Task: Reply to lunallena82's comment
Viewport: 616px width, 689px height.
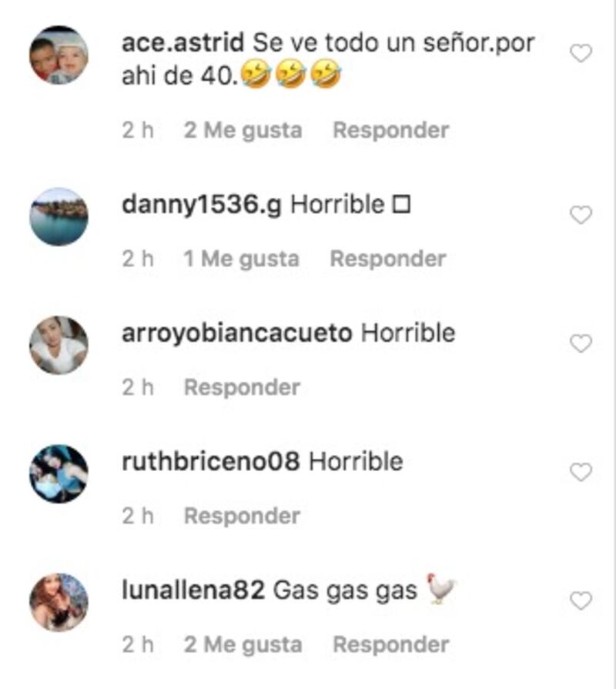Action: coord(391,644)
